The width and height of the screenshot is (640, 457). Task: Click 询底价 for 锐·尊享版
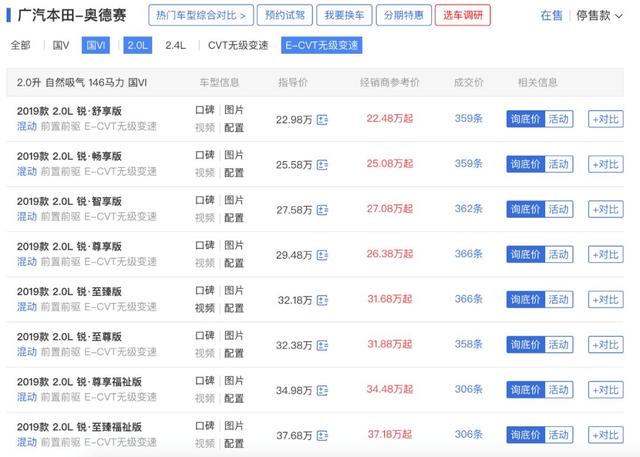526,255
